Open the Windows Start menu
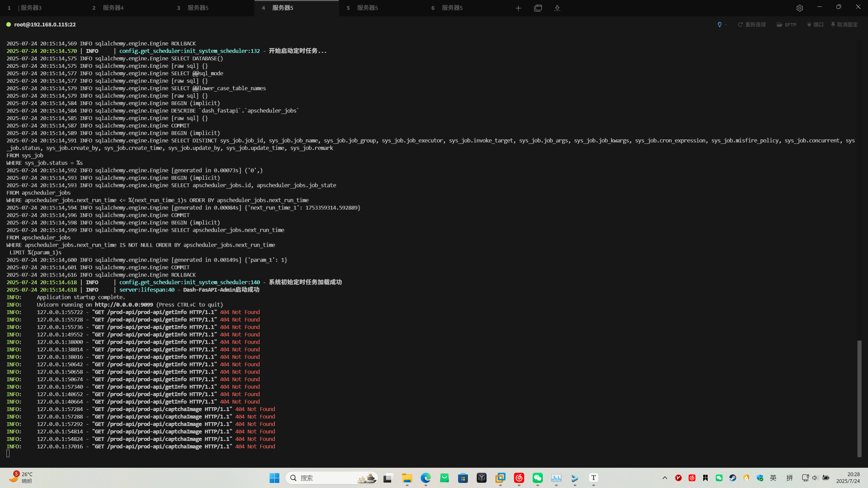868x488 pixels. click(274, 478)
